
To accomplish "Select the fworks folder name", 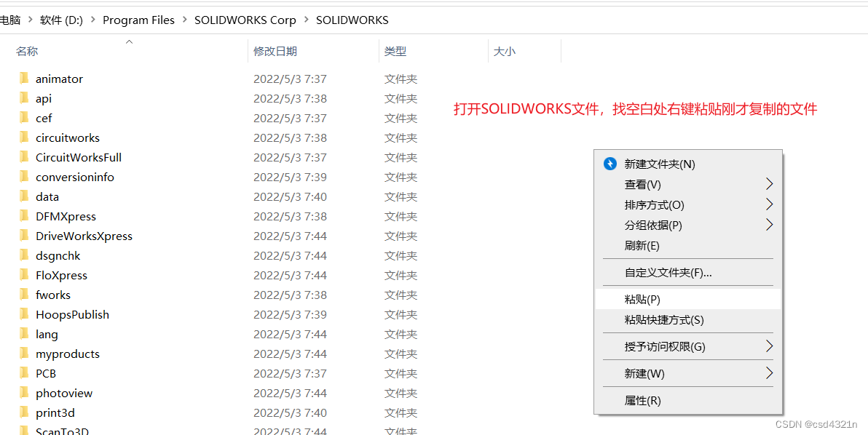I will click(x=53, y=295).
